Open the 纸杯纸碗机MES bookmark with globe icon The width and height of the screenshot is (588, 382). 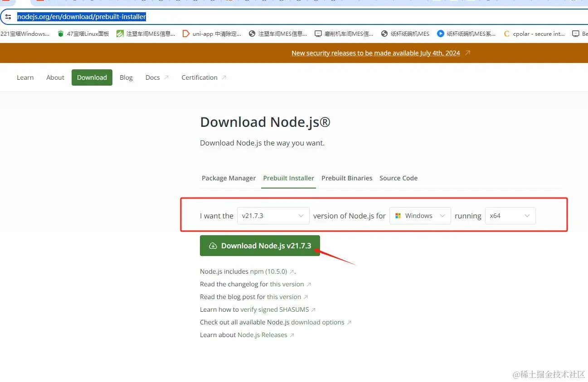point(405,34)
